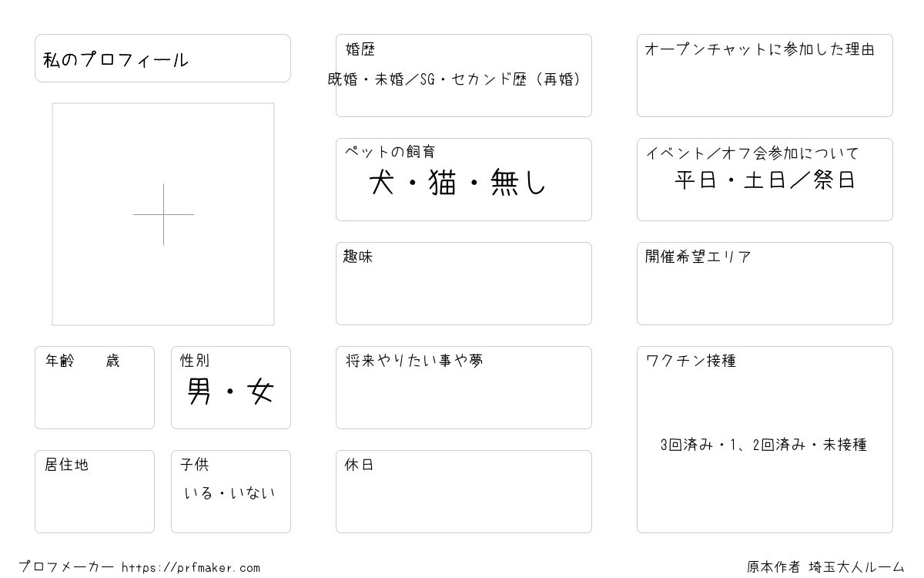Choose 無し under ペットの飼育
924x578 pixels.
coord(518,183)
